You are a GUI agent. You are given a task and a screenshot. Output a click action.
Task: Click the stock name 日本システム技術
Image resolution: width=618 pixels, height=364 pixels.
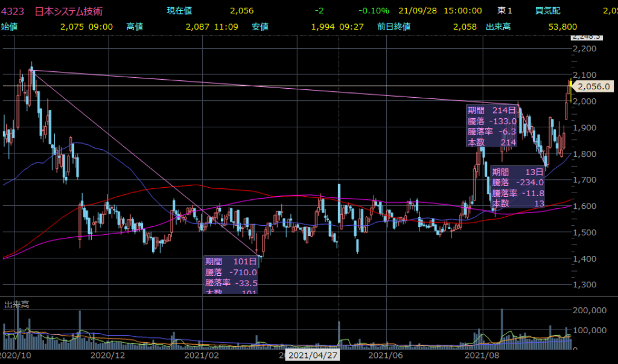tap(60, 11)
